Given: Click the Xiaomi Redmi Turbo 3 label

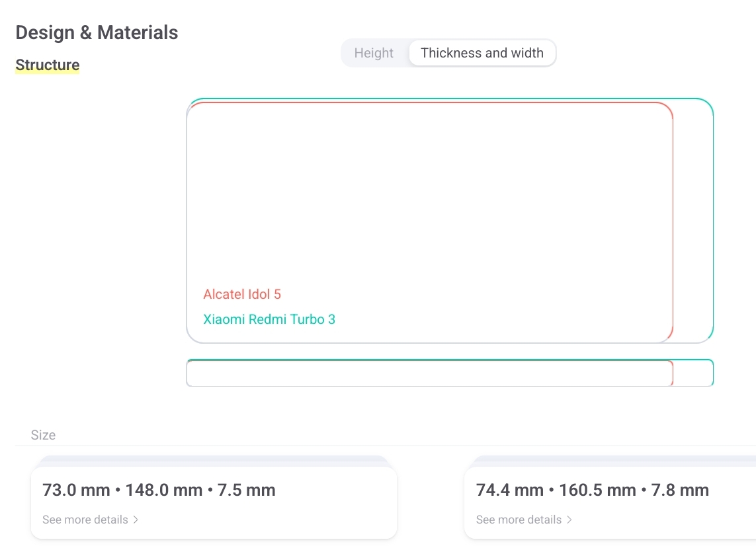Looking at the screenshot, I should (x=269, y=319).
